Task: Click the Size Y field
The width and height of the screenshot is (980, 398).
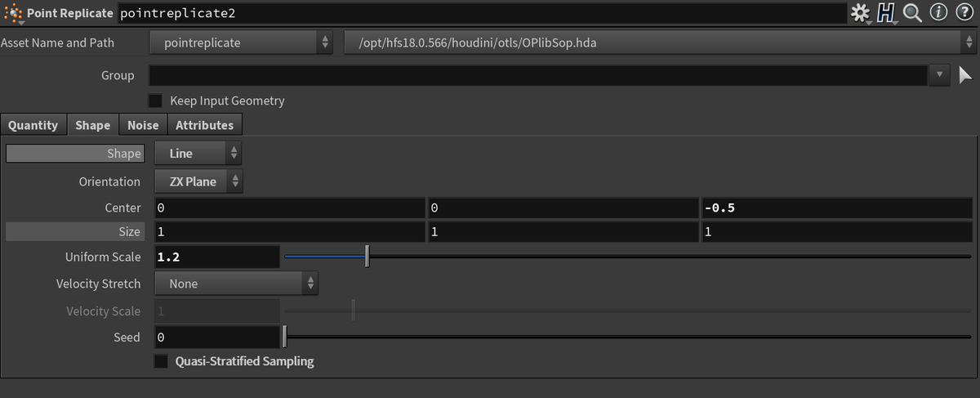Action: pos(563,232)
